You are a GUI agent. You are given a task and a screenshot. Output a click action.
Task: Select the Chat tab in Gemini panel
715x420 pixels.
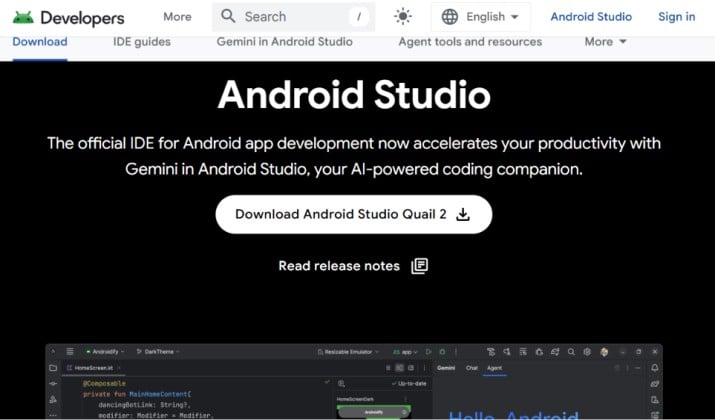pyautogui.click(x=472, y=368)
